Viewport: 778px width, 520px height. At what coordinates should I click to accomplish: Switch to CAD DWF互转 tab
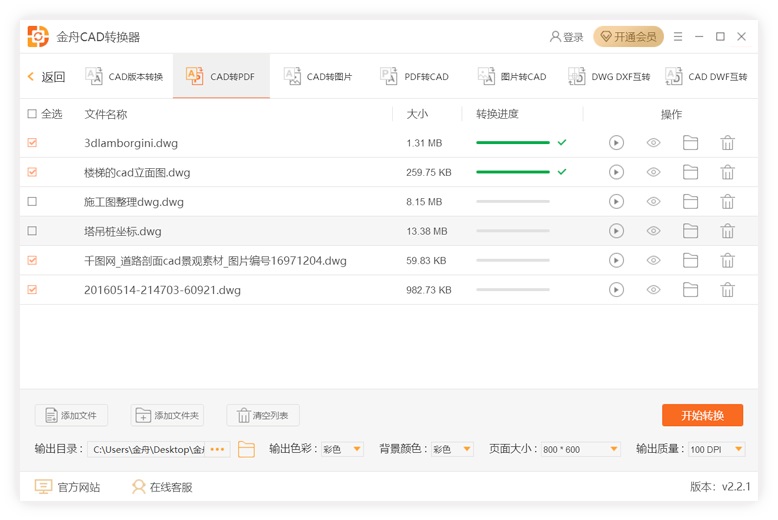tap(706, 76)
